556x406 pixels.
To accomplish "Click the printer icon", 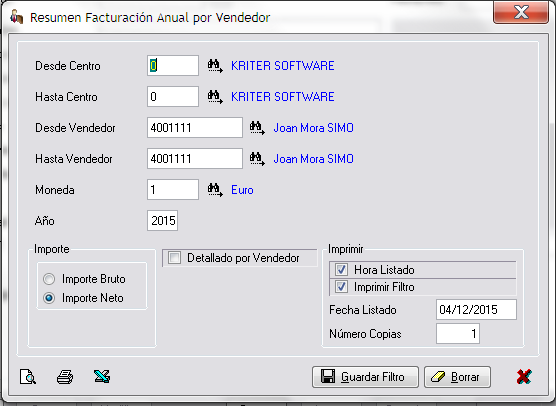I will pos(65,377).
